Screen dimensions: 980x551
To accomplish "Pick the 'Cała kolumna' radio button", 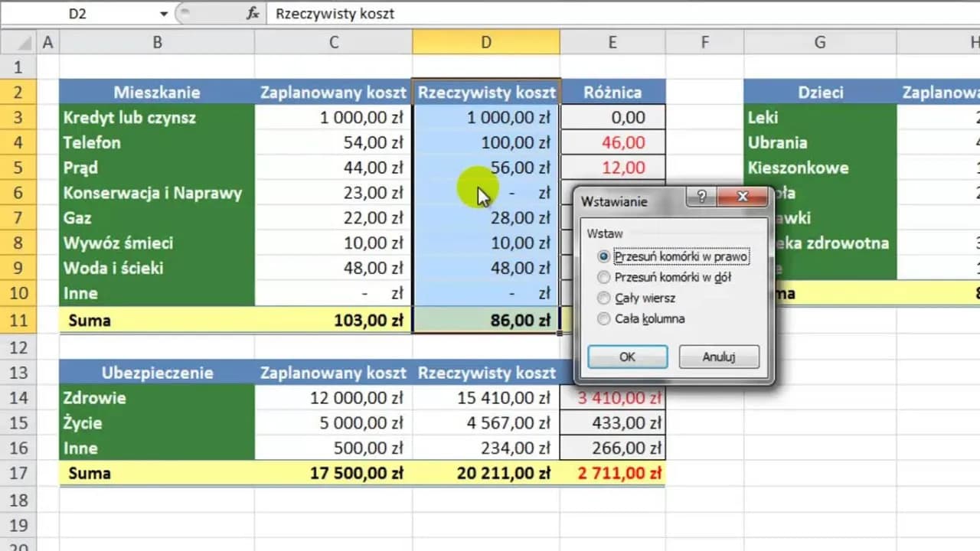I will pyautogui.click(x=604, y=319).
